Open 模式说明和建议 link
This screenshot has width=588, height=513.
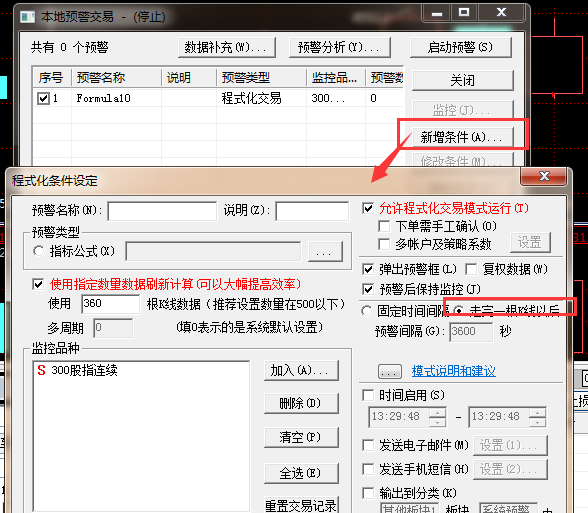point(454,371)
